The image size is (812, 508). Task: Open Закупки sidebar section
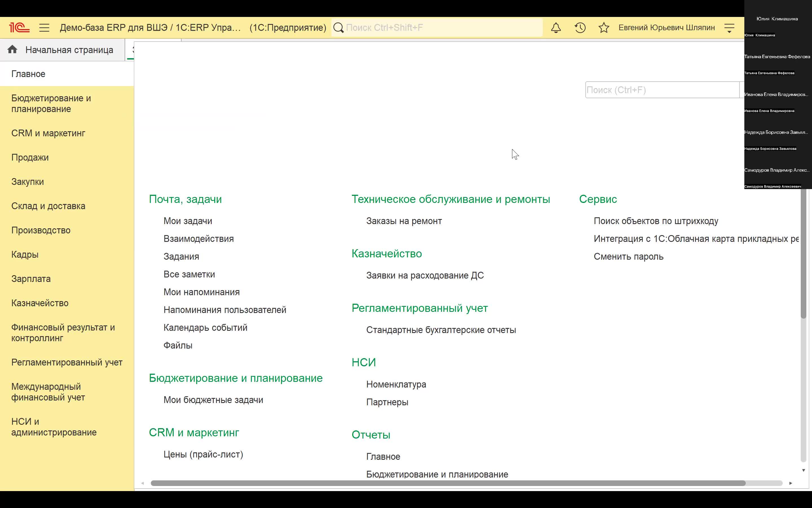point(67,182)
